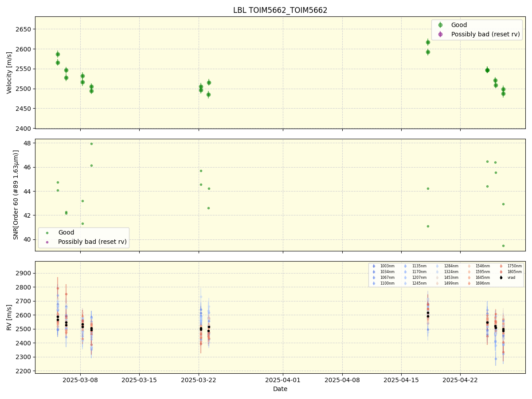Screen dimensions: 532x399
Task: Click the 1453nm legend entry
Action: [447, 278]
